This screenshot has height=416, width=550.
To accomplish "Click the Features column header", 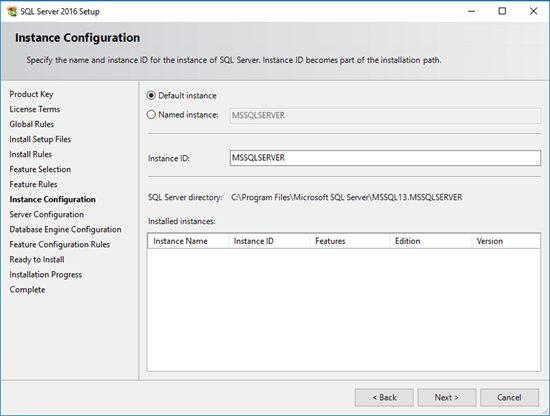I will click(x=350, y=241).
